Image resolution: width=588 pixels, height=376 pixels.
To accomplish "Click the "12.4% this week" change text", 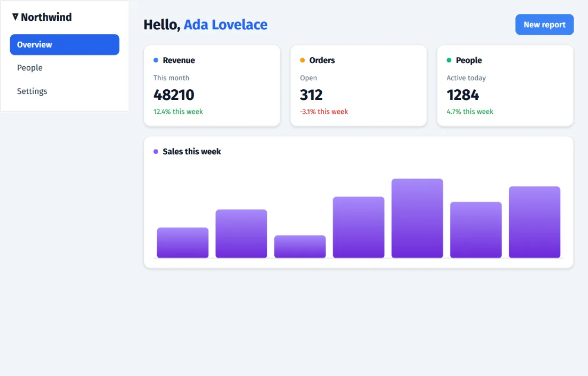I will [178, 112].
